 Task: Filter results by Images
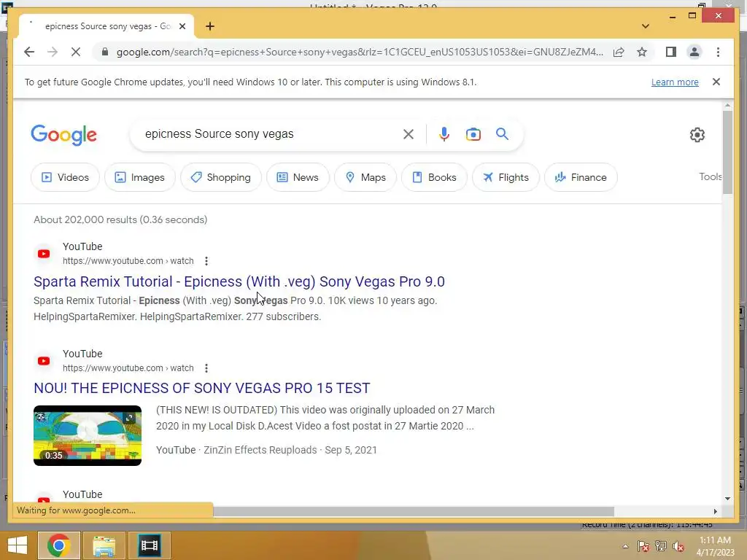click(139, 177)
